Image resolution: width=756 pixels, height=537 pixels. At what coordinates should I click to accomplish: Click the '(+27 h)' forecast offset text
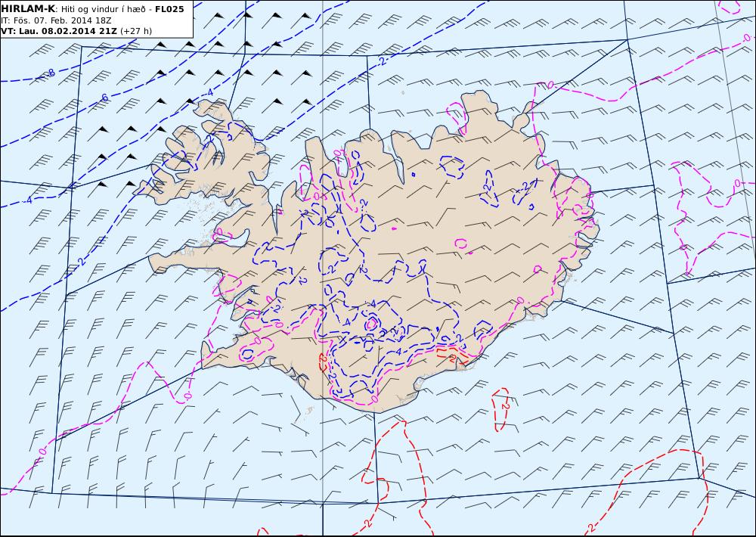[x=135, y=31]
